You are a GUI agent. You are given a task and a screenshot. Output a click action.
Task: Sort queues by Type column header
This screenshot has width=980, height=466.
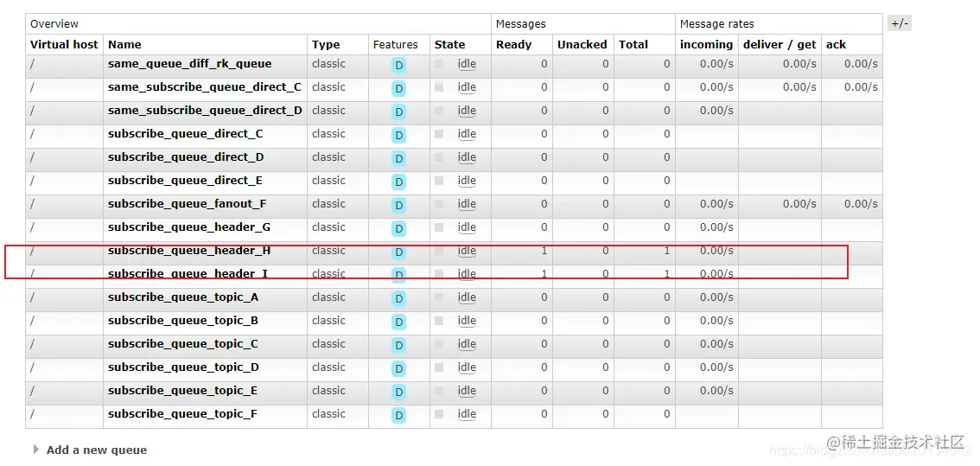point(327,44)
